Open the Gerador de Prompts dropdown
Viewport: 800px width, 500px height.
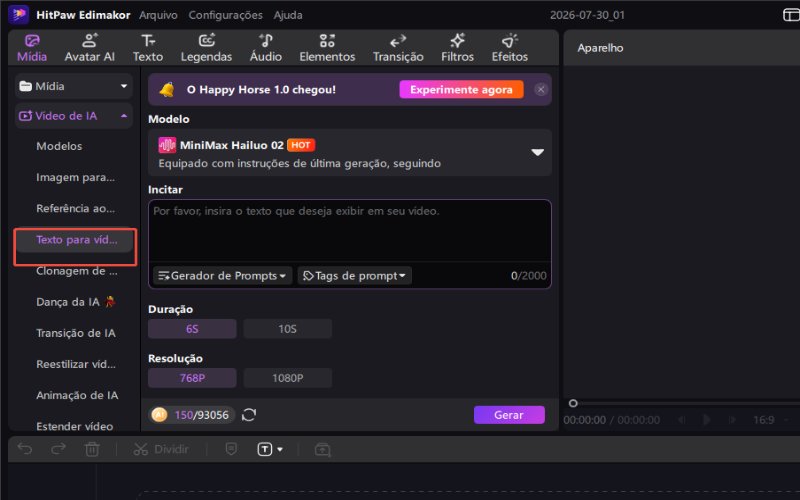222,276
